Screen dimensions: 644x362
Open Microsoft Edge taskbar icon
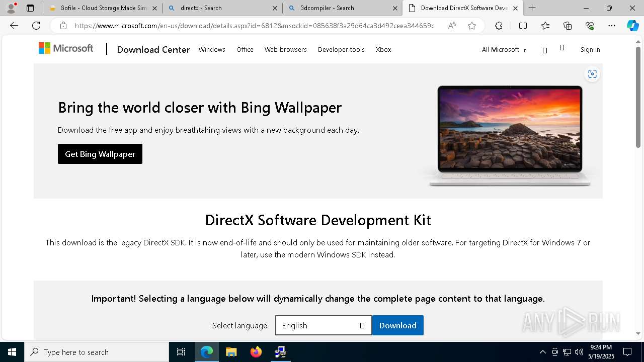[206, 352]
